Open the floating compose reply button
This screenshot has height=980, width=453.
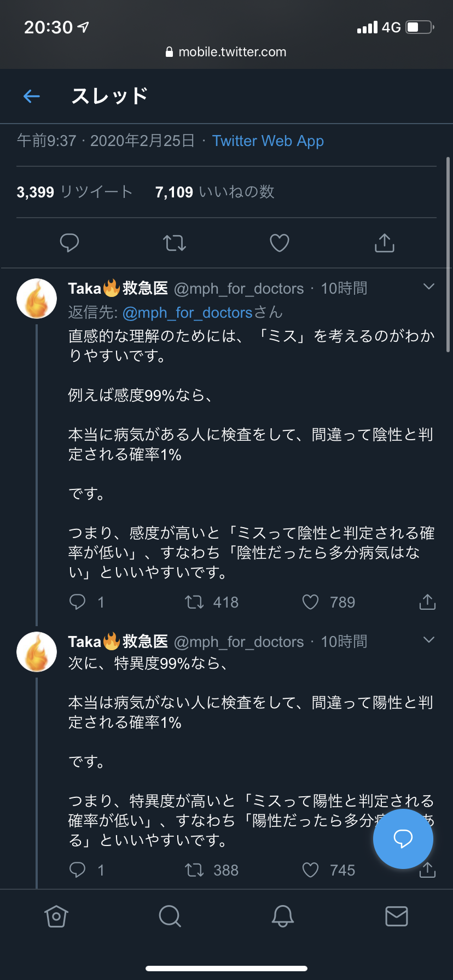coord(403,838)
